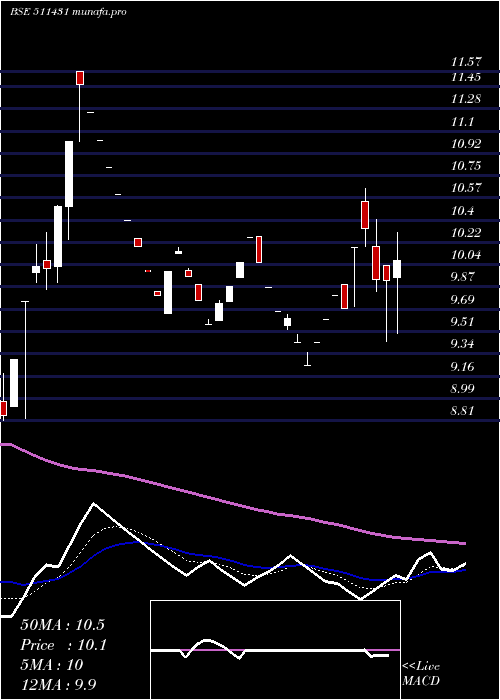
Task: Click the red candle peaking near 10.57
Action: (365, 215)
